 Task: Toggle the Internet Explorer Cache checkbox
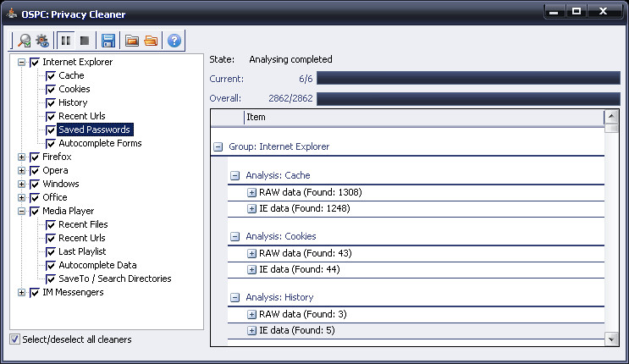51,76
